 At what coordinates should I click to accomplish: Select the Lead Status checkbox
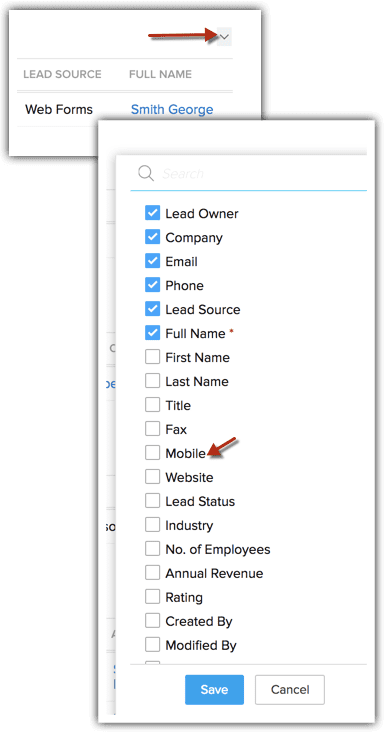pos(152,501)
